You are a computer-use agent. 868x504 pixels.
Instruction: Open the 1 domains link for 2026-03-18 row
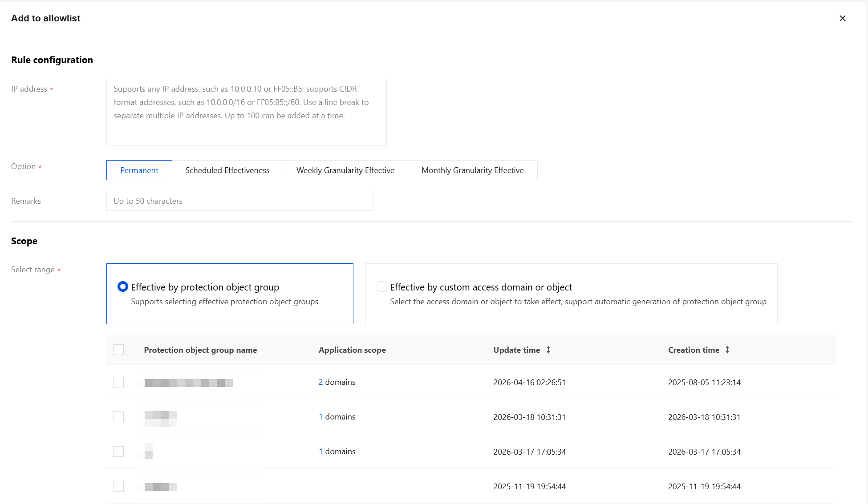pos(320,417)
